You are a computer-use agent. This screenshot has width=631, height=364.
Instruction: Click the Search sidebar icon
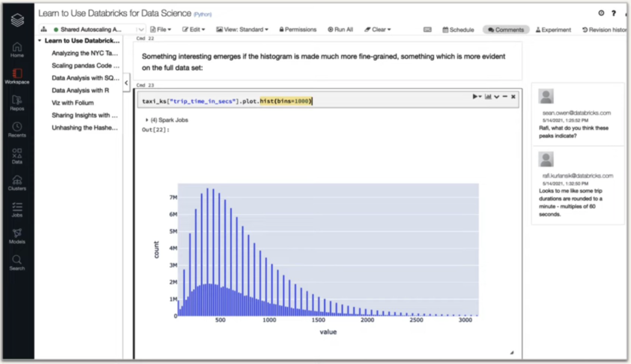17,263
